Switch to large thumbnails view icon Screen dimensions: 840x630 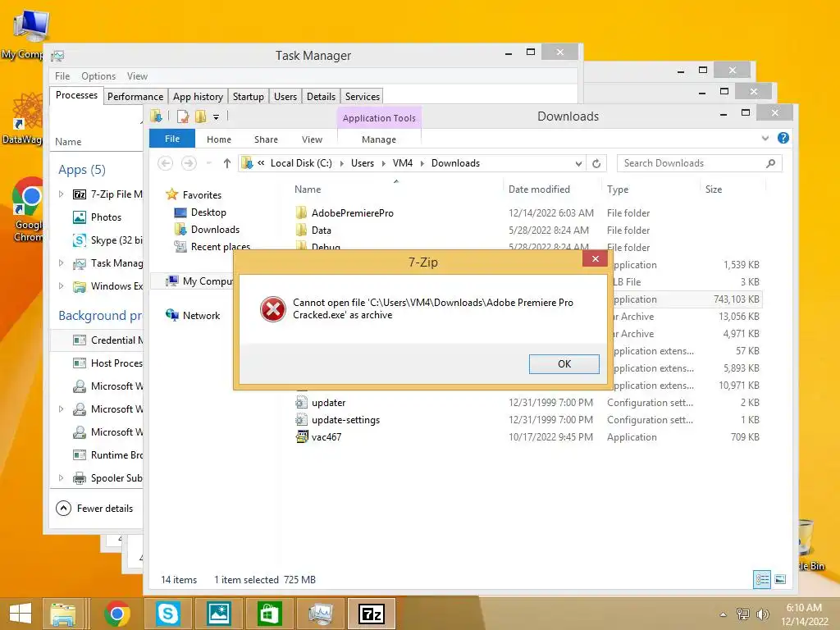[x=780, y=579]
